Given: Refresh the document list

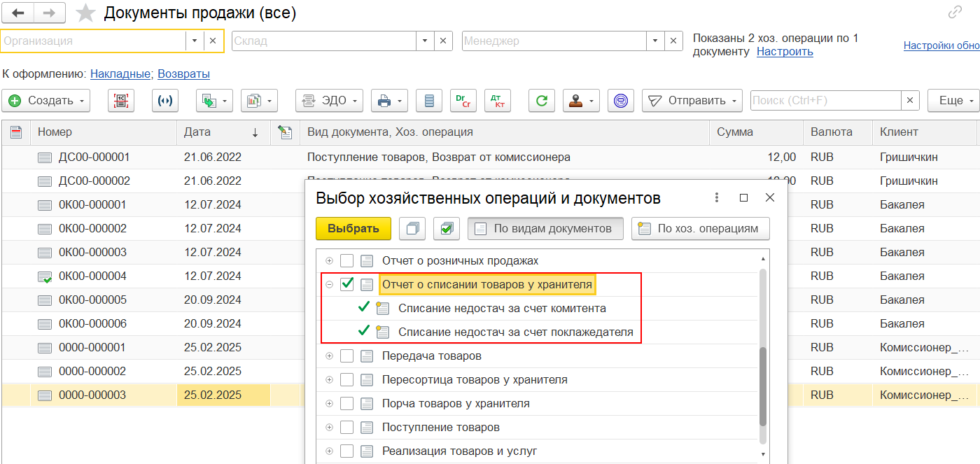Looking at the screenshot, I should [541, 101].
